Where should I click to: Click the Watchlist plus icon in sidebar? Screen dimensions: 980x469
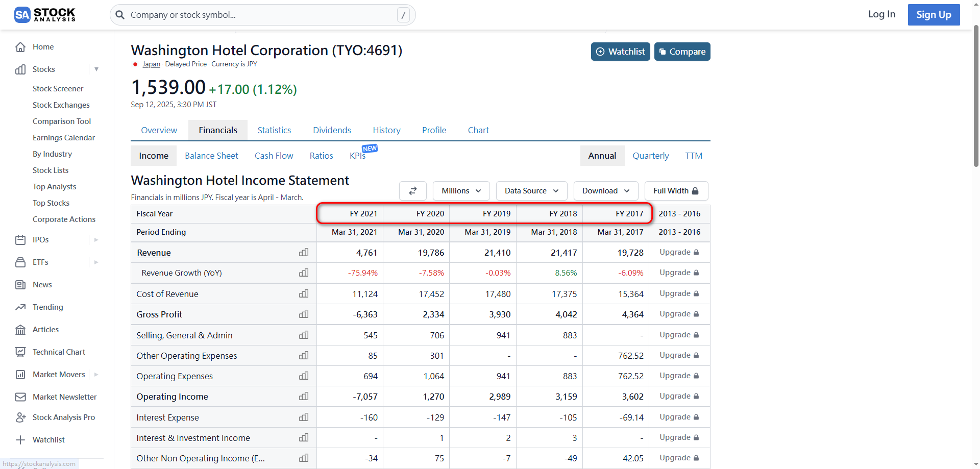[x=20, y=440]
